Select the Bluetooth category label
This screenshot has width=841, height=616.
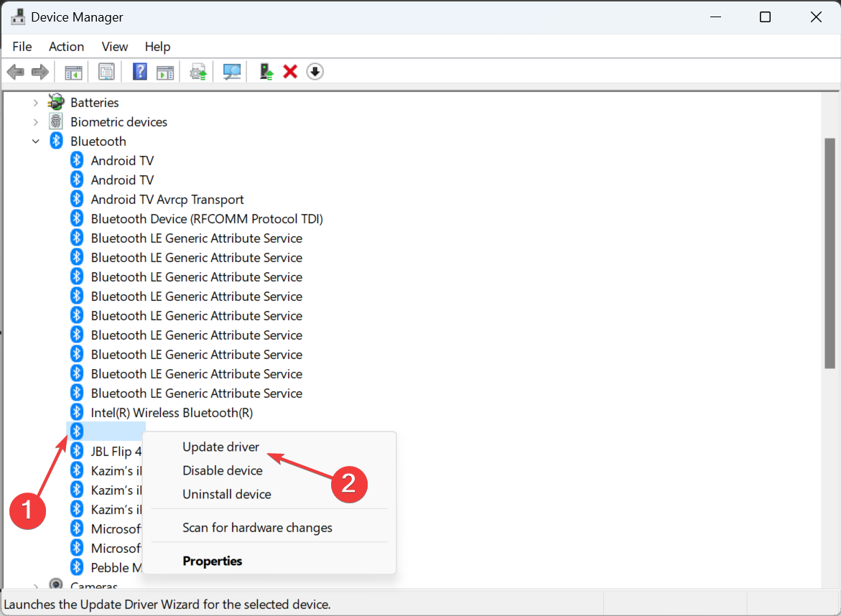click(98, 141)
